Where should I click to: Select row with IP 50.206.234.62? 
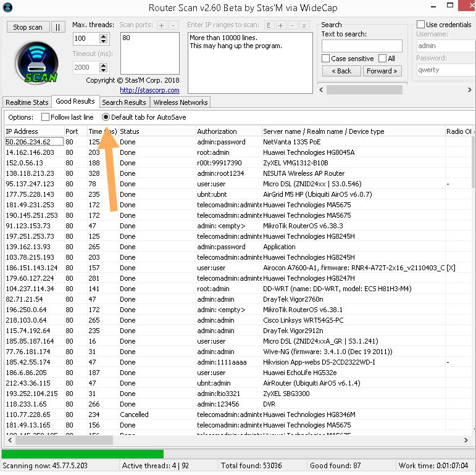238,142
